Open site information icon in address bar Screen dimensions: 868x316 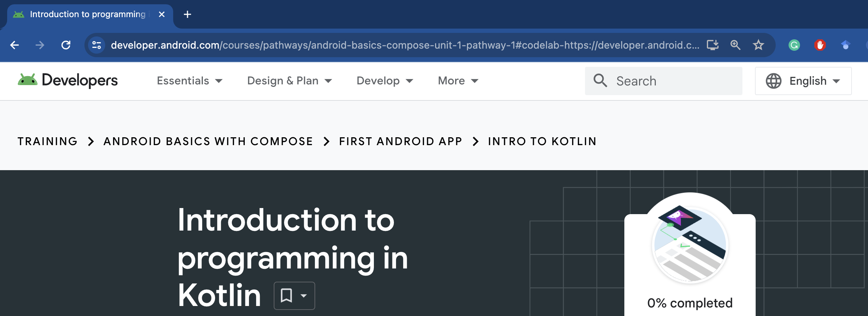(97, 45)
